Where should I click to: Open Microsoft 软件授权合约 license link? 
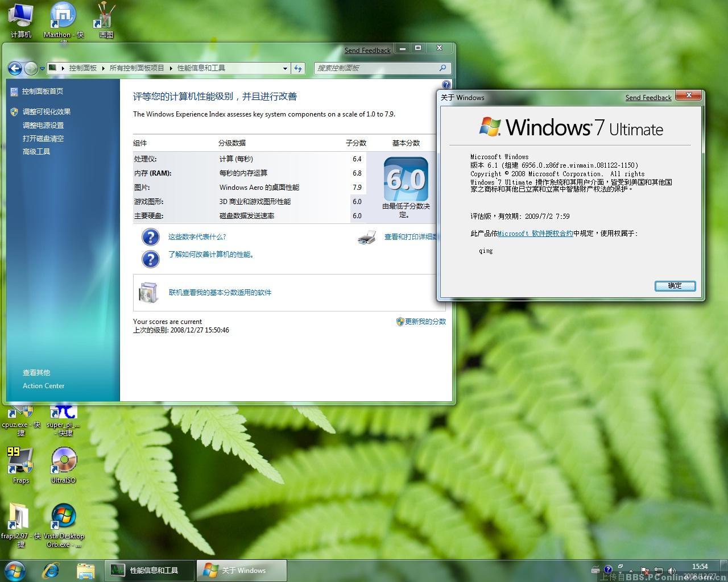pyautogui.click(x=535, y=234)
